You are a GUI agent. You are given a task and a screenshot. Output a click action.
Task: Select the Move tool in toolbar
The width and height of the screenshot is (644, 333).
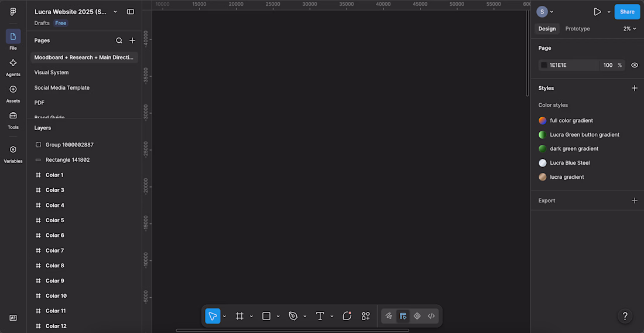[213, 316]
